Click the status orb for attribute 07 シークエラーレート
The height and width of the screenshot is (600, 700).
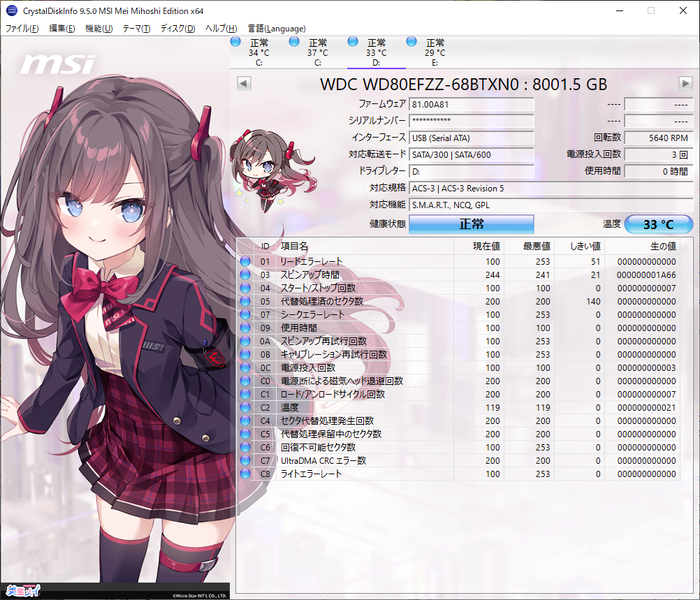point(245,314)
